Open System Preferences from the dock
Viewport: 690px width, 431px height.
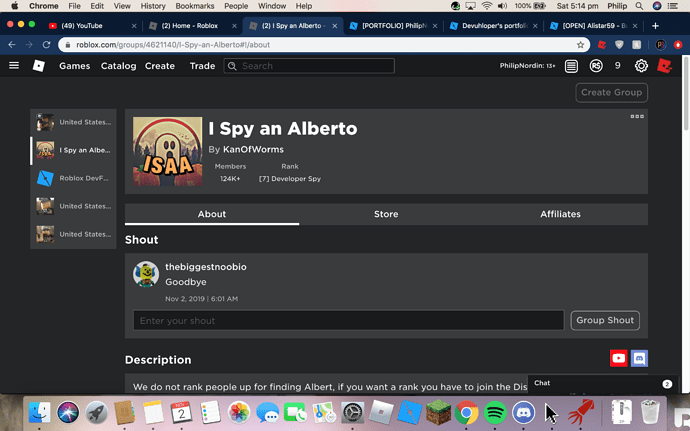point(352,413)
